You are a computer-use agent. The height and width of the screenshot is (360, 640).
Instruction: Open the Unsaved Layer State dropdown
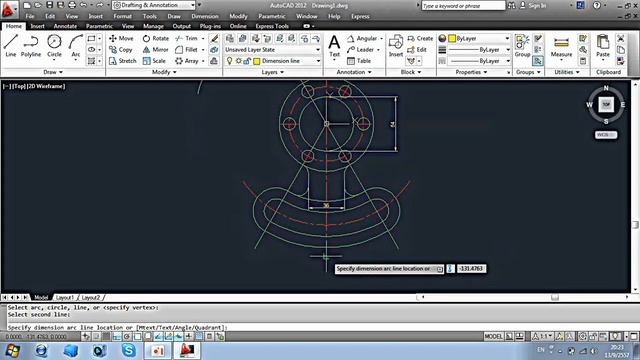tap(272, 49)
